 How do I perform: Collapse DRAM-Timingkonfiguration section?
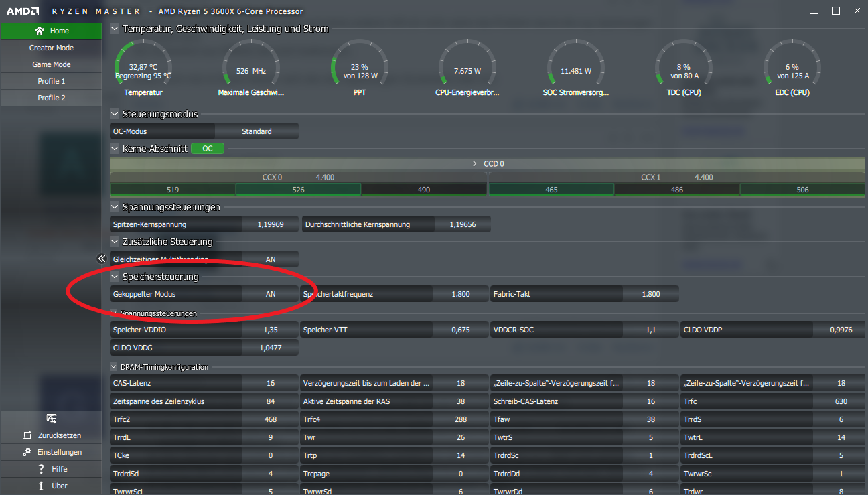[x=115, y=367]
